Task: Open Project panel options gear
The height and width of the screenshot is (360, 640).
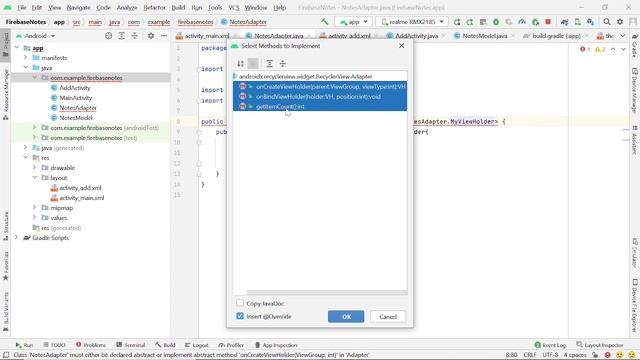Action: pos(151,36)
